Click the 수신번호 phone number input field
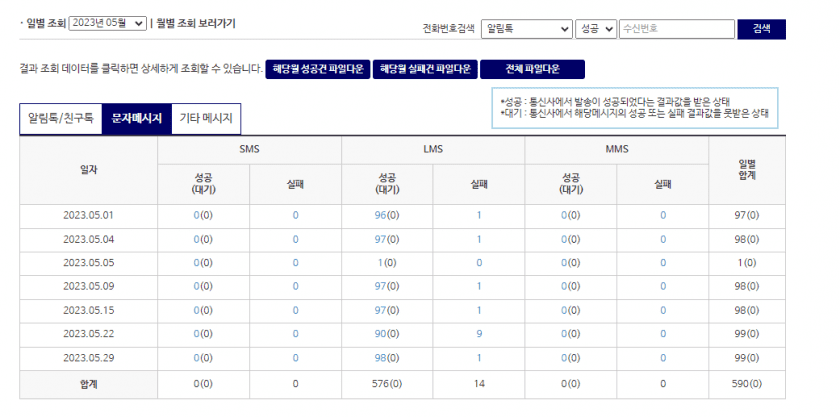840x417 pixels. point(675,30)
